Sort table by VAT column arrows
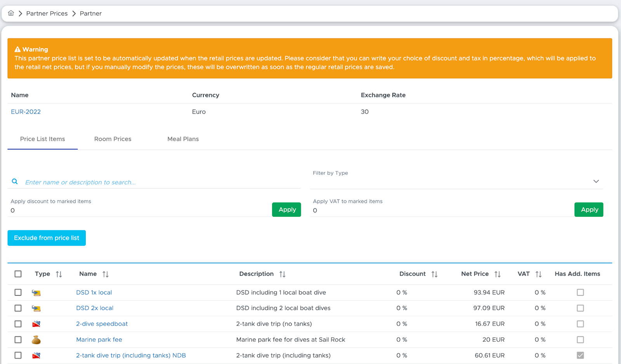This screenshot has width=621, height=364. pos(539,274)
